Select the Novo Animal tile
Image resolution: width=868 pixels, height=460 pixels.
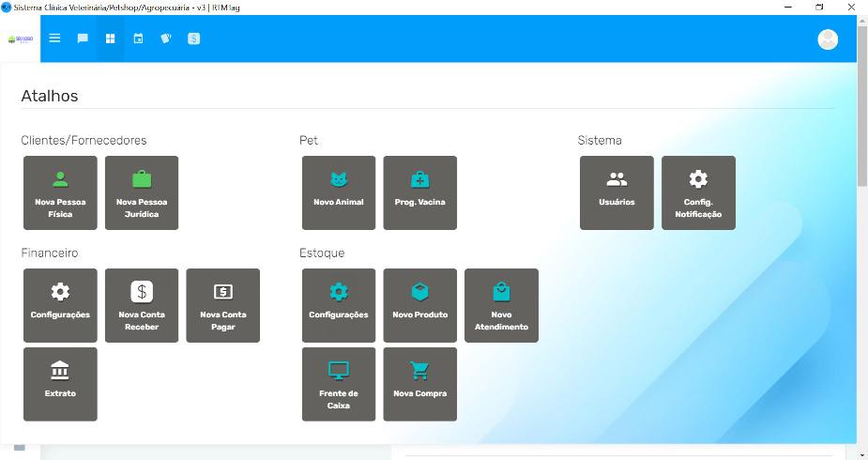tap(339, 192)
